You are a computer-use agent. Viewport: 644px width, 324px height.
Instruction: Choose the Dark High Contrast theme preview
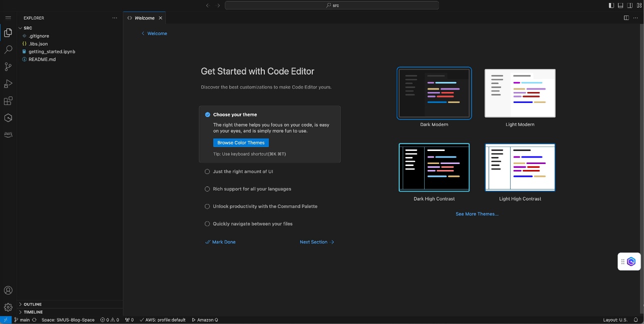pyautogui.click(x=434, y=167)
